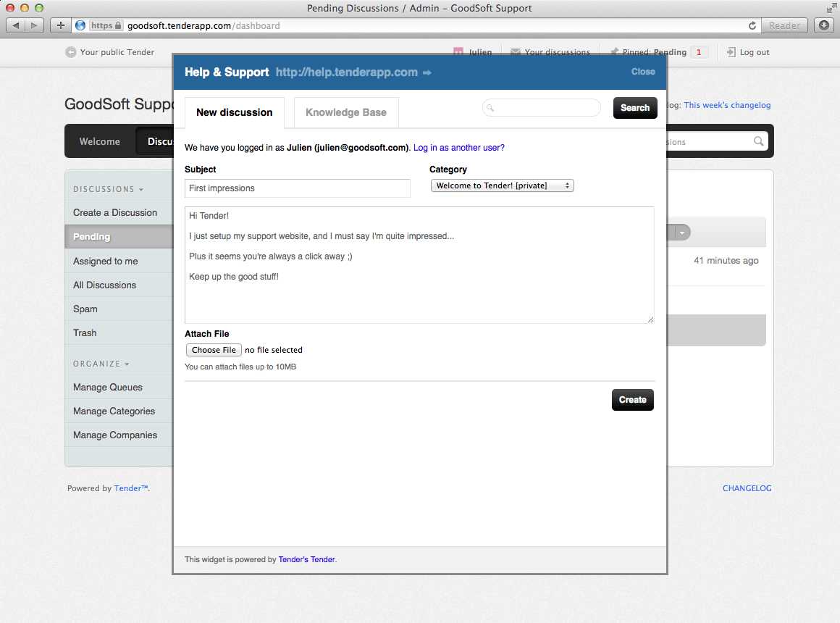Reload the page using the refresh icon
The image size is (840, 623).
[752, 25]
